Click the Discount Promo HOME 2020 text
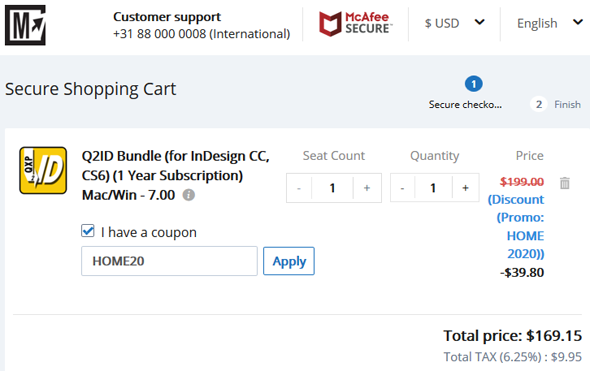590x371 pixels. (516, 227)
